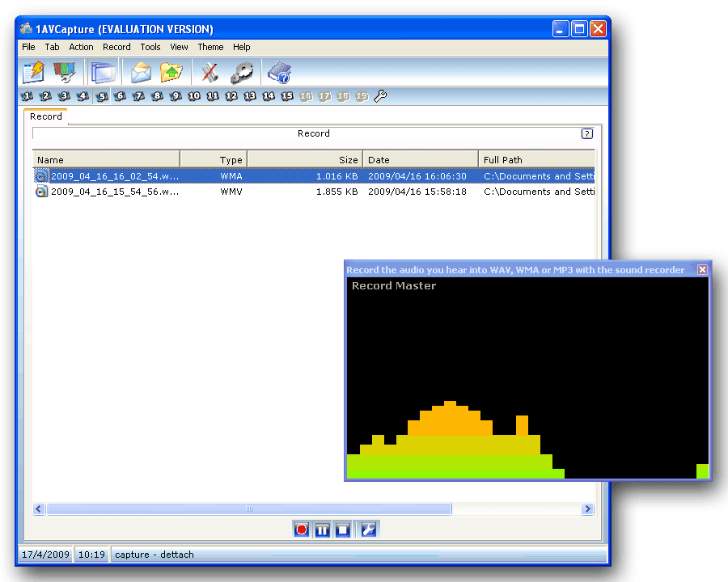Click the date 2009/04/16 15:58:18
Screen dimensions: 728x582
(x=417, y=192)
